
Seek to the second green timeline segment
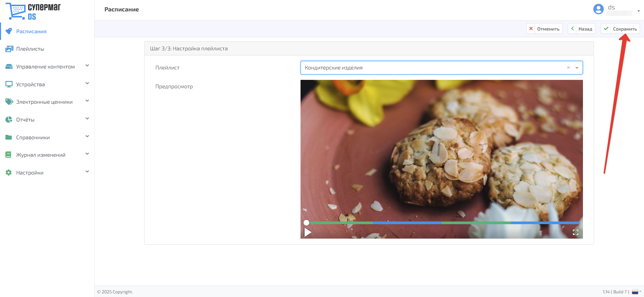point(476,222)
